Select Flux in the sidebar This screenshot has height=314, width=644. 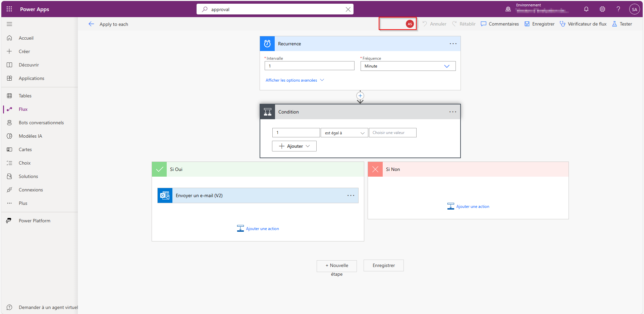[40, 109]
